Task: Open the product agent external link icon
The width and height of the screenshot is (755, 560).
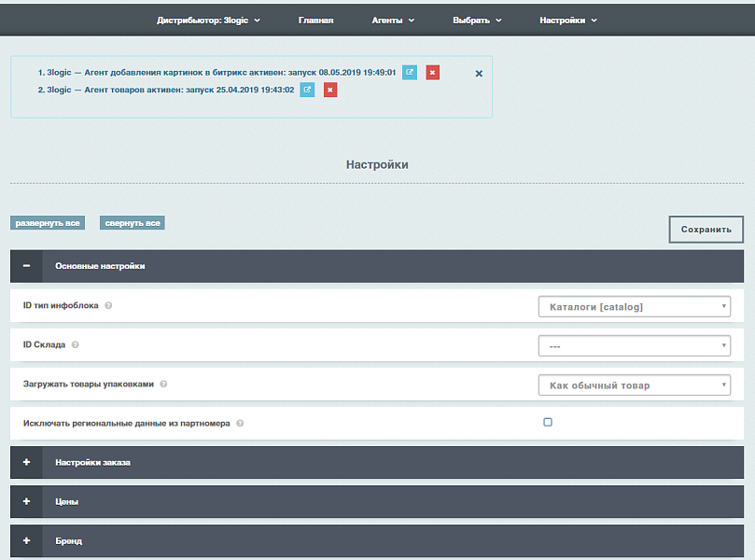Action: click(x=307, y=90)
